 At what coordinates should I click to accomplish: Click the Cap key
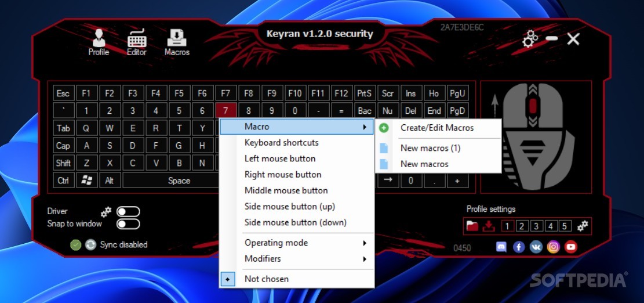pos(63,146)
